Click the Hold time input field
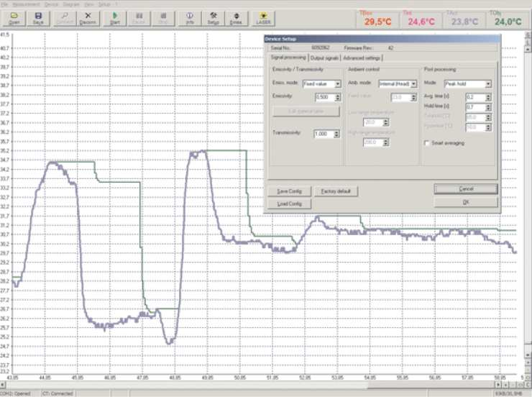 coord(475,107)
